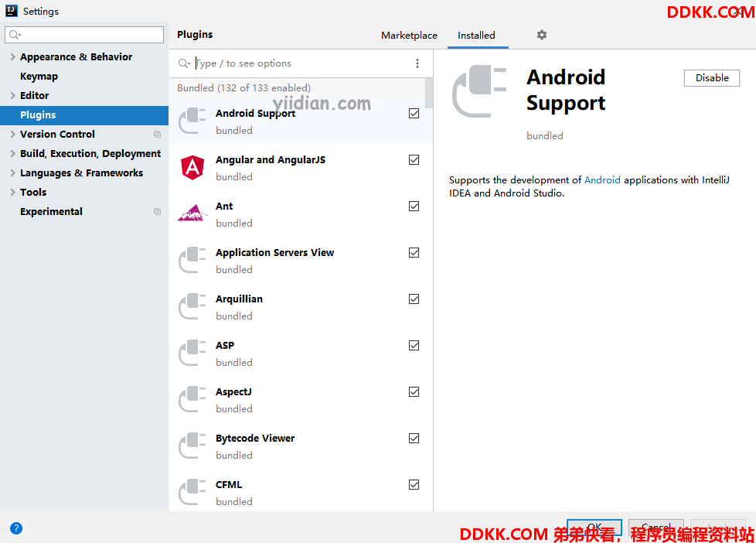Screen dimensions: 756x543
Task: Click the large Android Support detail icon
Action: point(479,91)
